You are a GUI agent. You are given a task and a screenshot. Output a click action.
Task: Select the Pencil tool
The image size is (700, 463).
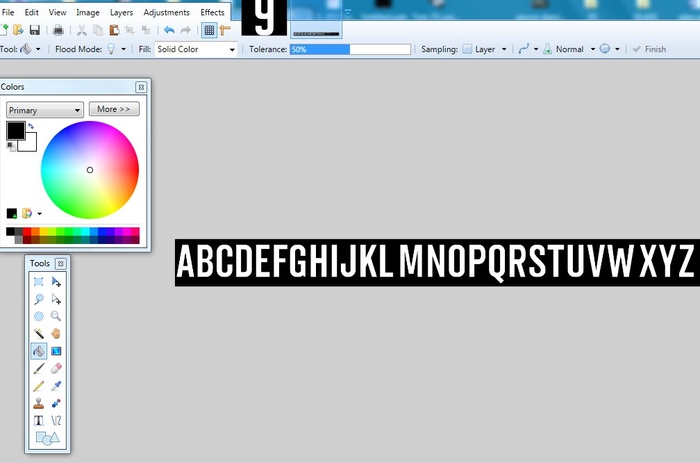click(39, 386)
